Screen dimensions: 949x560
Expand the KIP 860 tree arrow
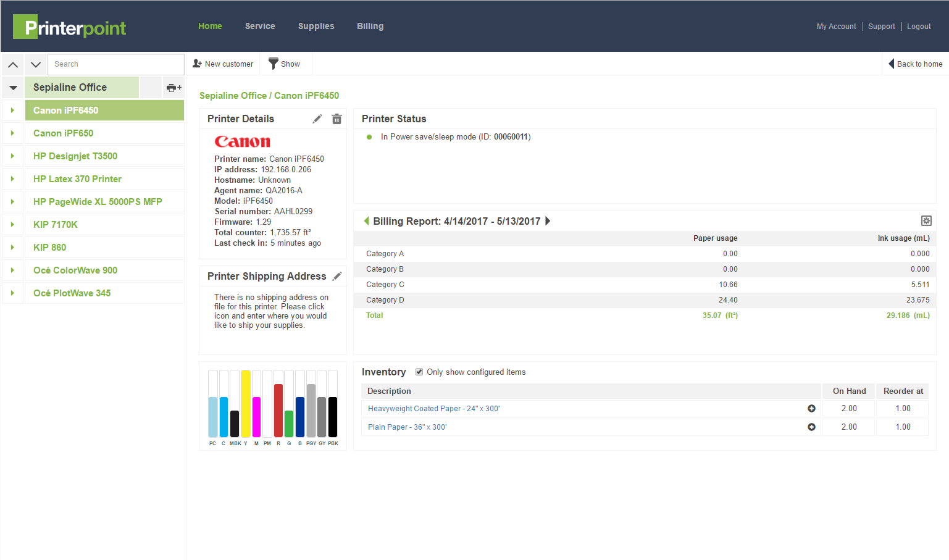tap(12, 248)
